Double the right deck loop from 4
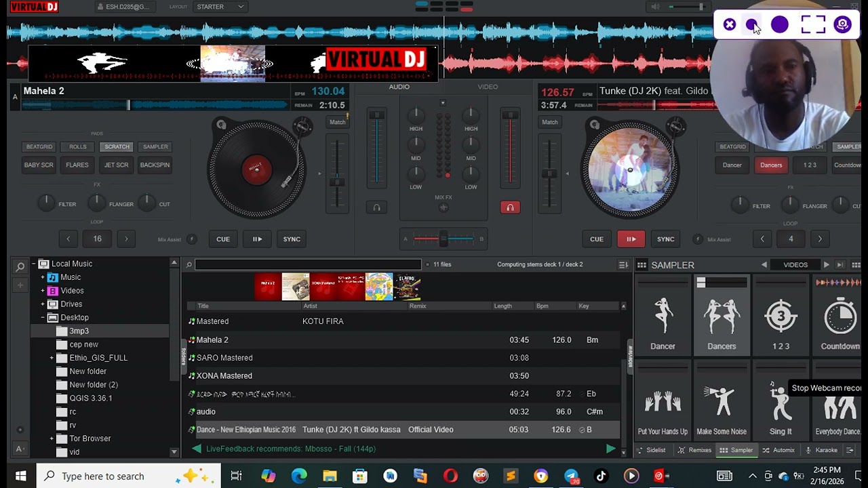 click(x=820, y=239)
